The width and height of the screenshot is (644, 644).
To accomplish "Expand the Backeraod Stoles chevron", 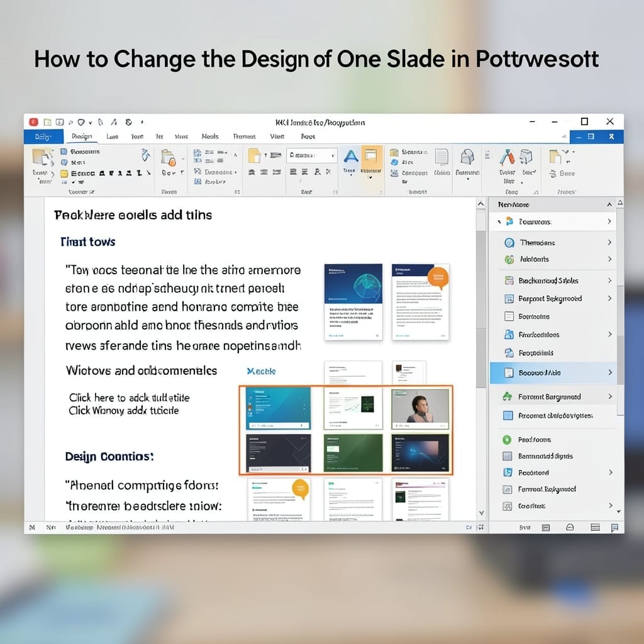I will click(610, 280).
